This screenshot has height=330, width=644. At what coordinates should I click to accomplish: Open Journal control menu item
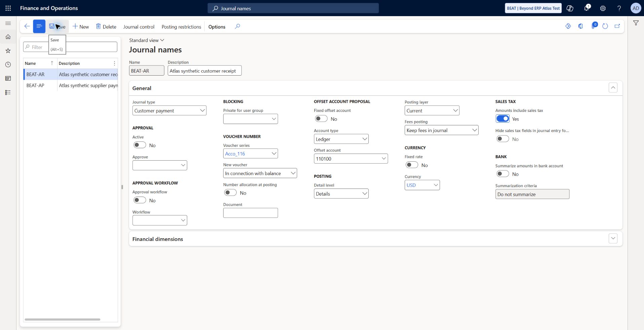139,27
